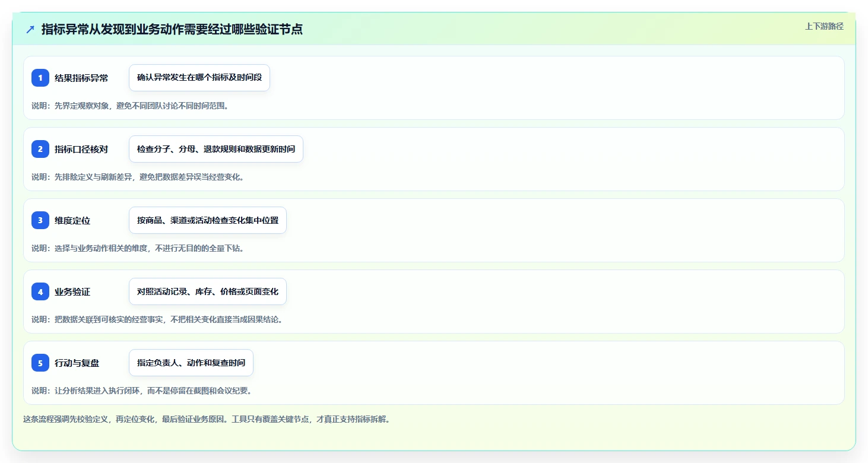868x463 pixels.
Task: Select the 结果指标异常 step label
Action: 81,78
